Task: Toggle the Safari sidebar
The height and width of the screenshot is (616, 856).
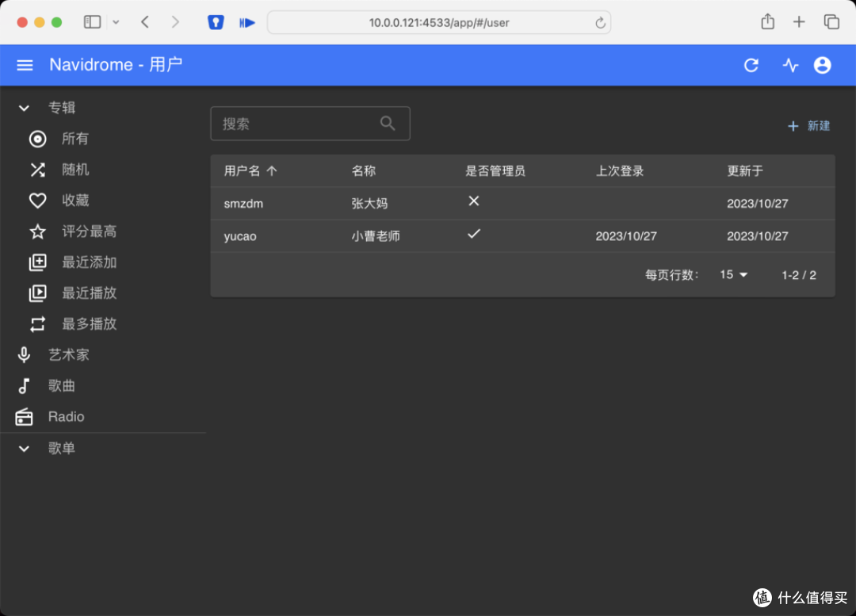Action: pyautogui.click(x=92, y=22)
